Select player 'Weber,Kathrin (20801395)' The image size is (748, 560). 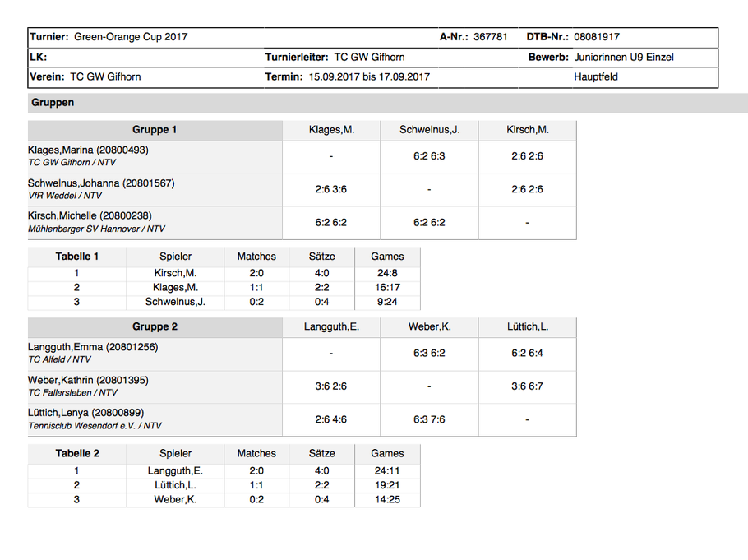pos(88,381)
